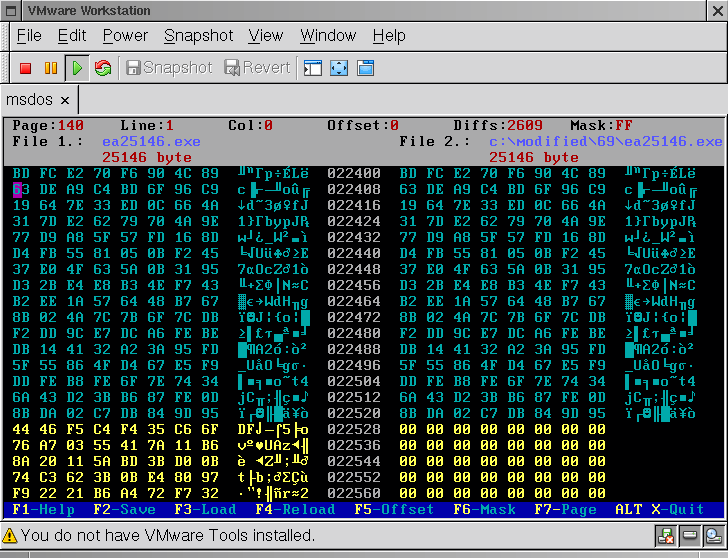
Task: Click F4-Reload in the bottom bar
Action: [295, 509]
